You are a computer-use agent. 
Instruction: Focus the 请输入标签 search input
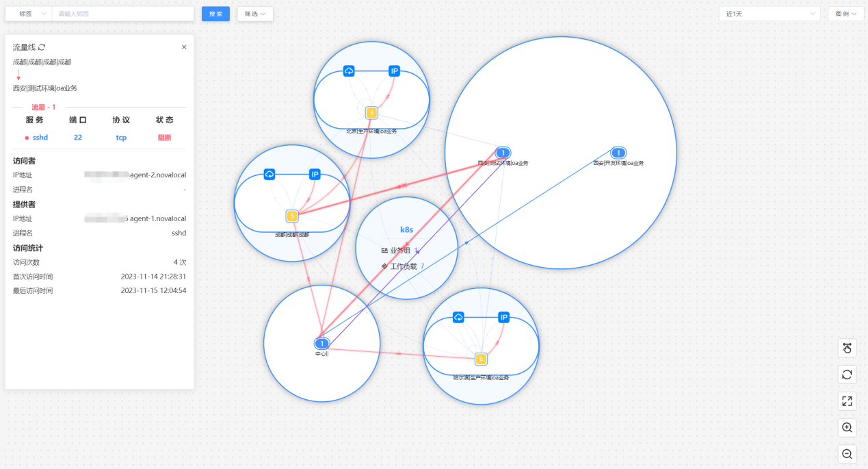[x=123, y=14]
